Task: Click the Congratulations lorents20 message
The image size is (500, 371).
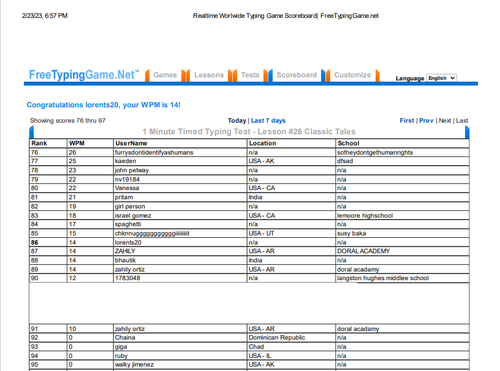Action: click(103, 105)
